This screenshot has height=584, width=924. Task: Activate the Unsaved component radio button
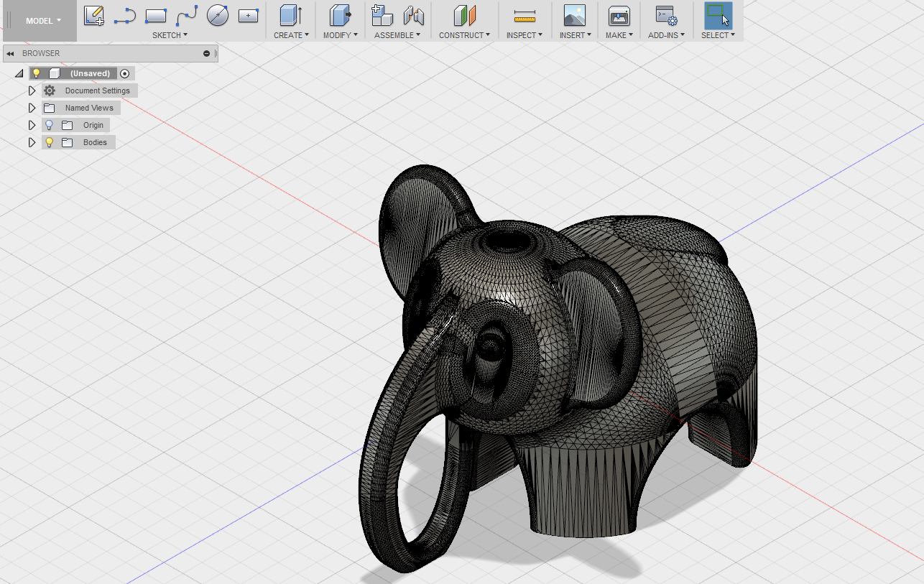(125, 73)
